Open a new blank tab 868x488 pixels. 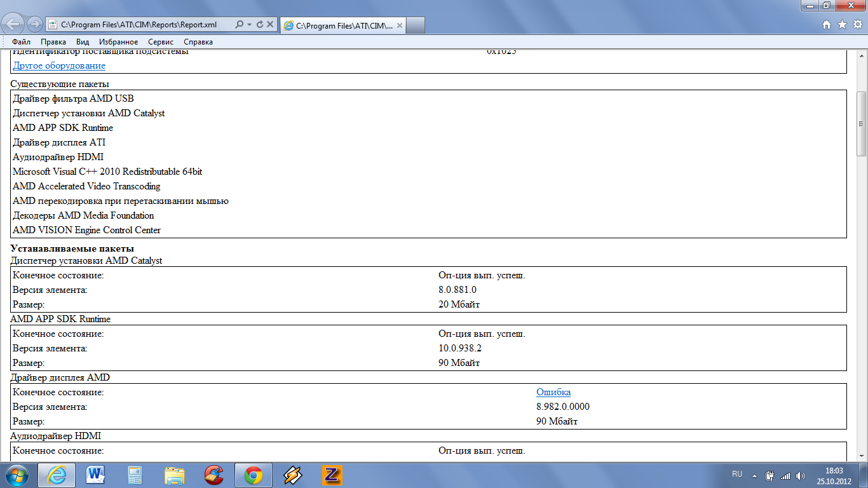coord(415,25)
